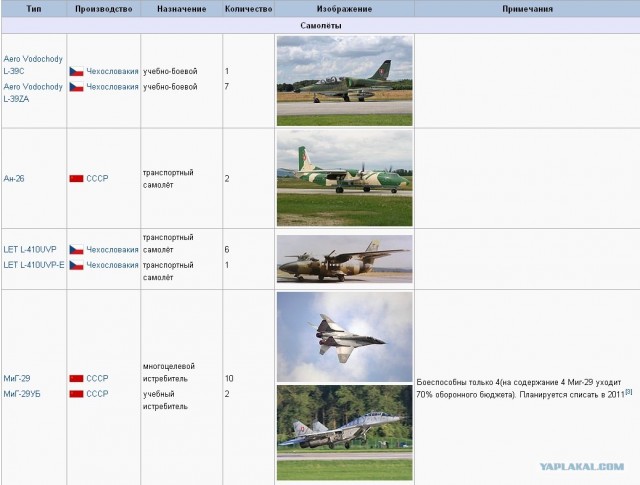Open the МиГ-29 fighter link
Screen dimensions: 640x485
17,378
